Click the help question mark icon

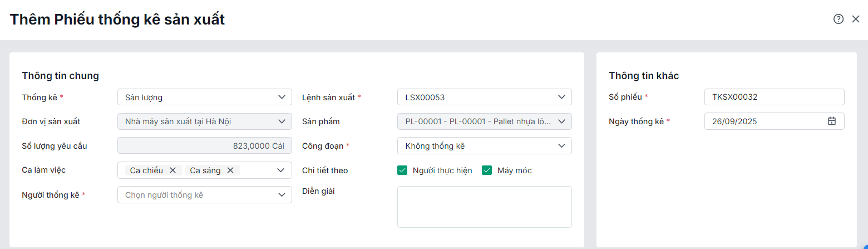[838, 19]
